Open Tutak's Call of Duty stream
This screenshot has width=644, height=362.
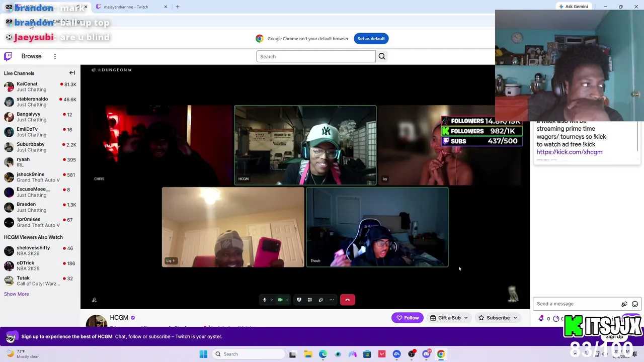pyautogui.click(x=40, y=281)
